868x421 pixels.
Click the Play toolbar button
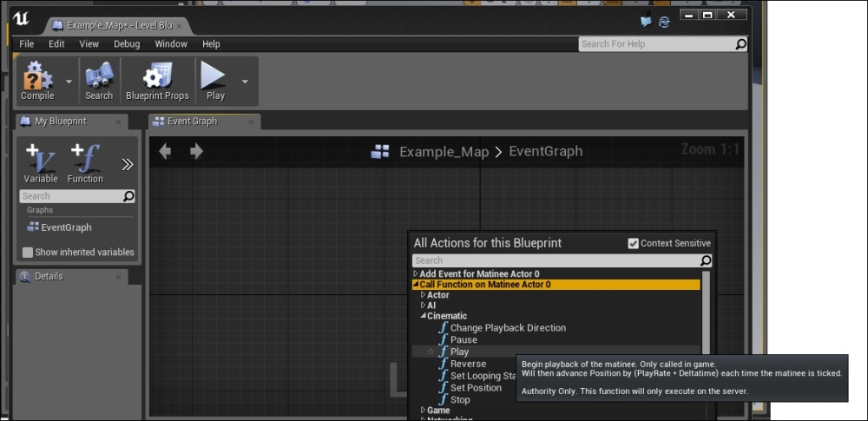pyautogui.click(x=214, y=81)
